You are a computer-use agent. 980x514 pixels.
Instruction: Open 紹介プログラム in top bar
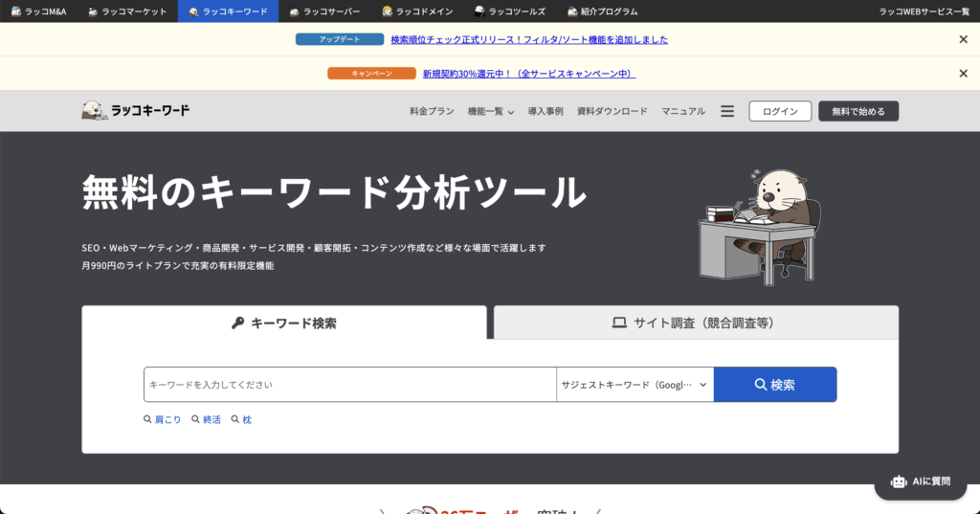pyautogui.click(x=603, y=11)
